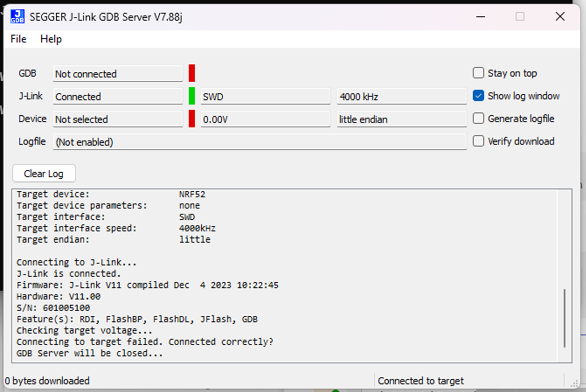Click the SWD interface field
This screenshot has width=586, height=392.
(265, 96)
